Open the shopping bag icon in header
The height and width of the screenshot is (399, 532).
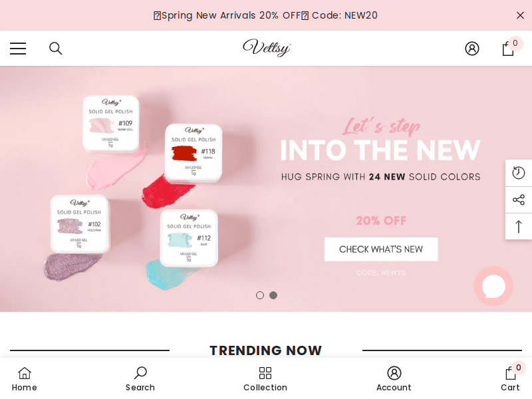508,49
